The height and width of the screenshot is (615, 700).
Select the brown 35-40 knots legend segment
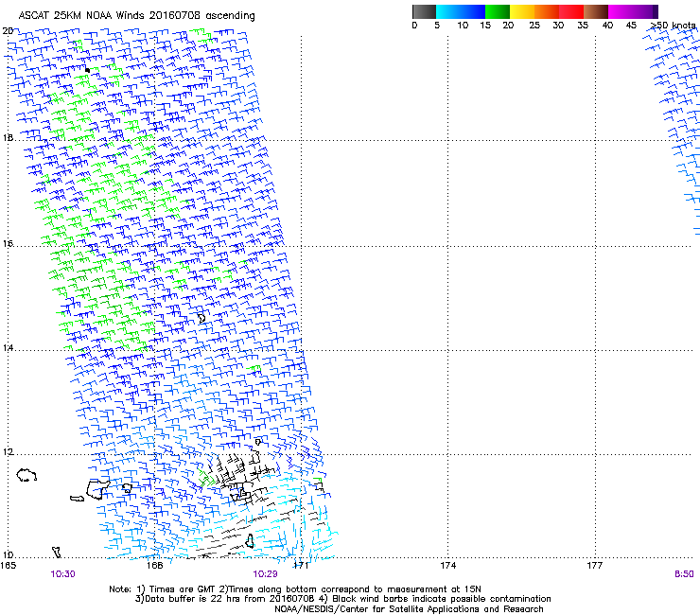click(596, 11)
